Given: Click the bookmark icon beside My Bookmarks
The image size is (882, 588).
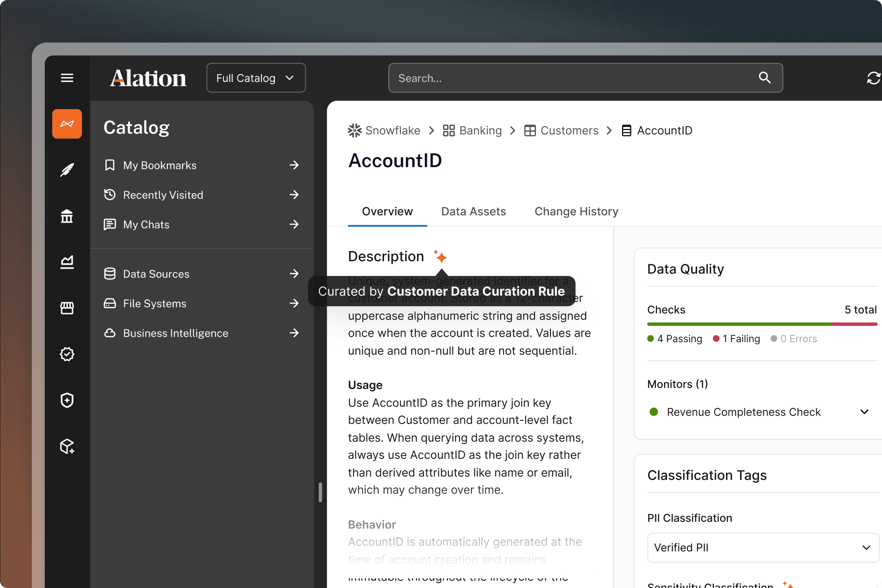Looking at the screenshot, I should click(x=110, y=165).
